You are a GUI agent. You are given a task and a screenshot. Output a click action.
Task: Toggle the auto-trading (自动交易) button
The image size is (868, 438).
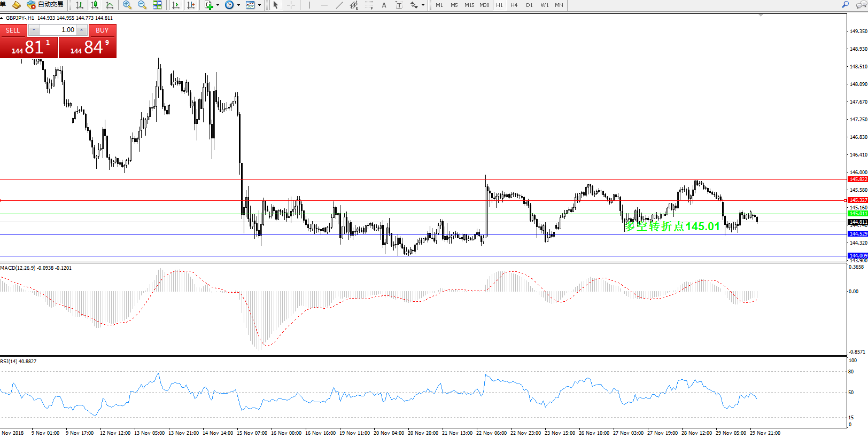[x=45, y=5]
